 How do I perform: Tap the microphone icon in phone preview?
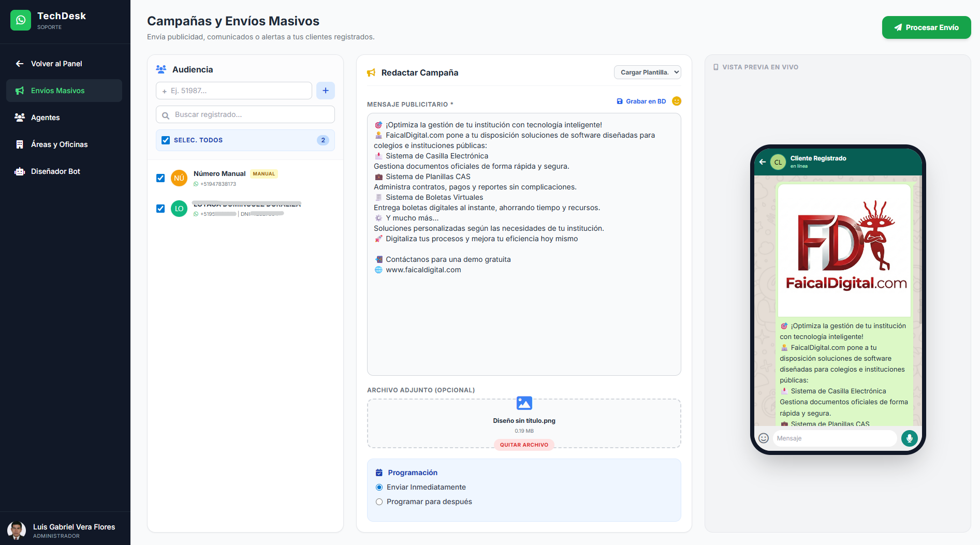909,438
